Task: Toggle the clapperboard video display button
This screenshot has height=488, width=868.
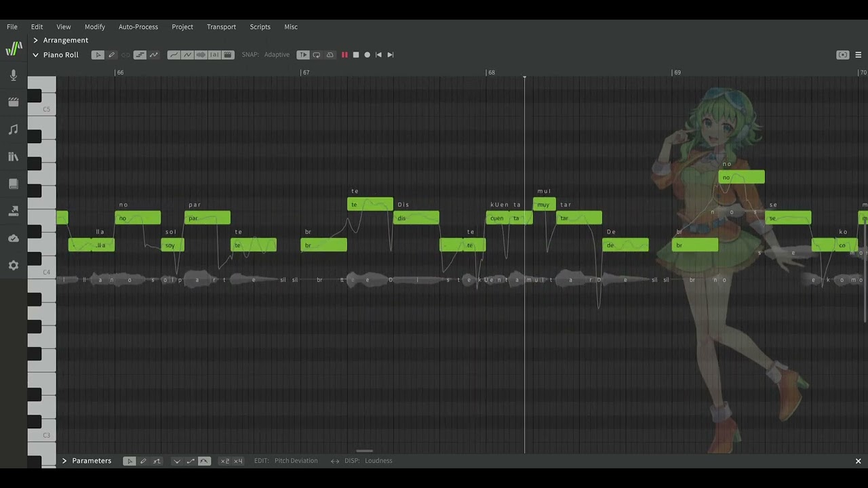Action: 228,55
